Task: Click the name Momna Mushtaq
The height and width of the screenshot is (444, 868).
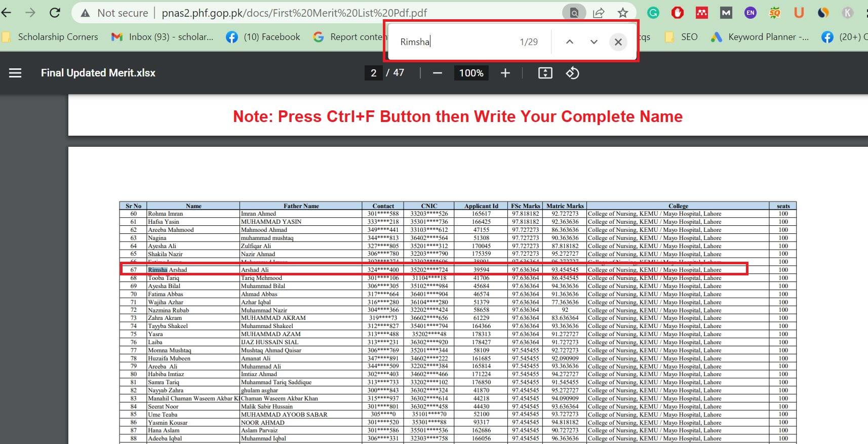Action: click(170, 350)
